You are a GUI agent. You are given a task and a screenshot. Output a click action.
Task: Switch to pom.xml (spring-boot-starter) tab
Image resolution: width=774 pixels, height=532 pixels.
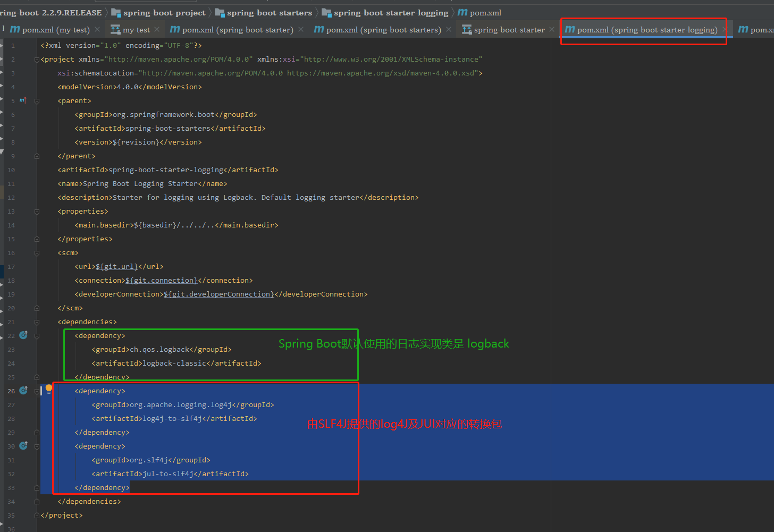tap(238, 30)
